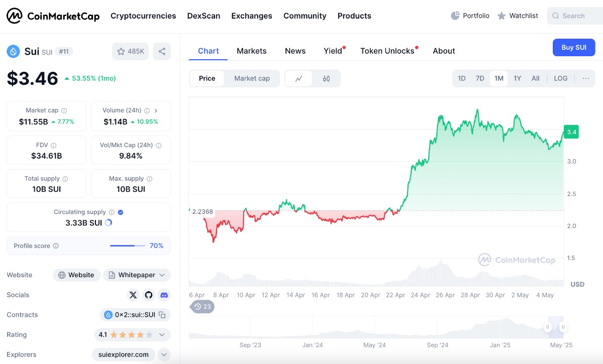603x364 pixels.
Task: Click the Volume (24h) info icon
Action: [x=147, y=110]
